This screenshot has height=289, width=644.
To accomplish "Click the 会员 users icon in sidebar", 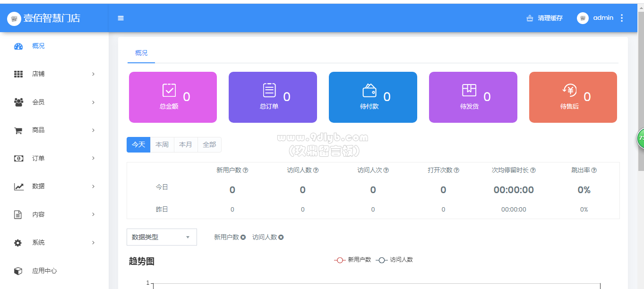I will (18, 102).
